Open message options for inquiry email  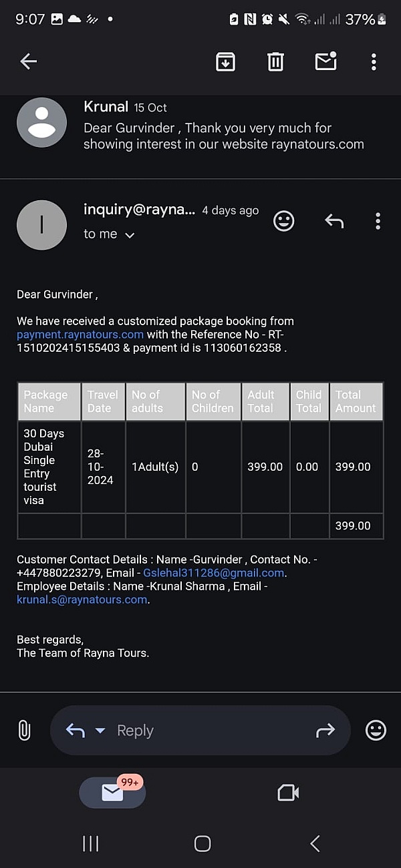point(378,221)
